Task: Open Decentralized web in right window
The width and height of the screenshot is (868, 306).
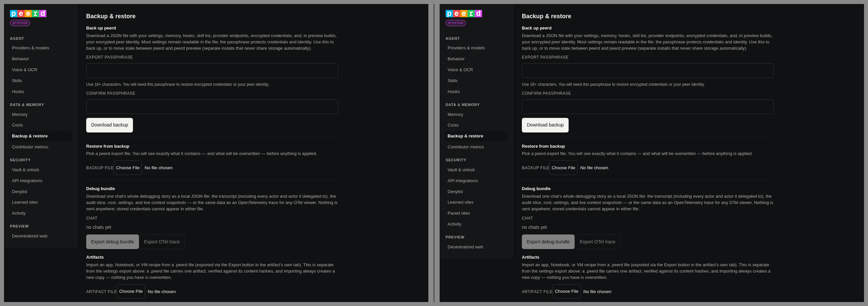Action: click(x=476, y=247)
